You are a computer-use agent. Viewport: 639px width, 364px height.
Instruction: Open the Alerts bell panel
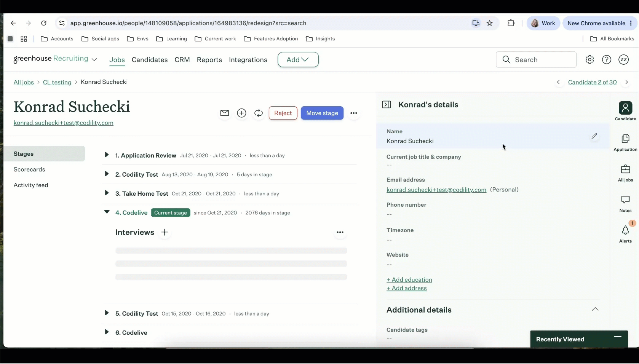click(x=625, y=233)
